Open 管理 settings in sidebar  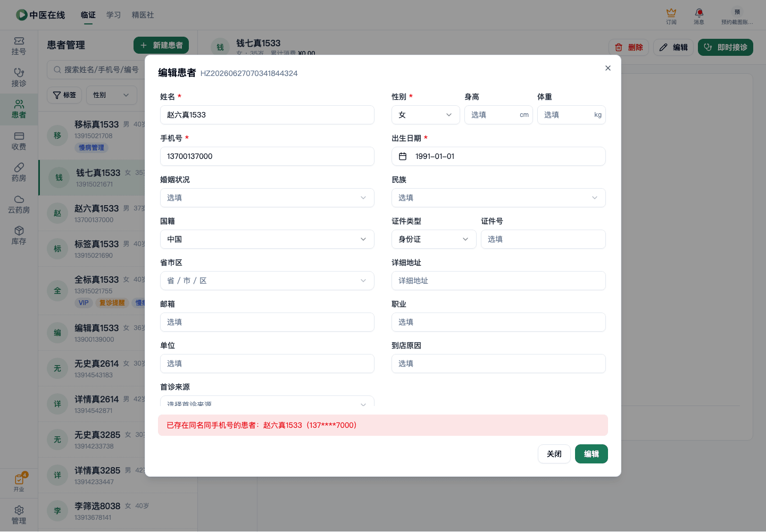click(x=19, y=515)
